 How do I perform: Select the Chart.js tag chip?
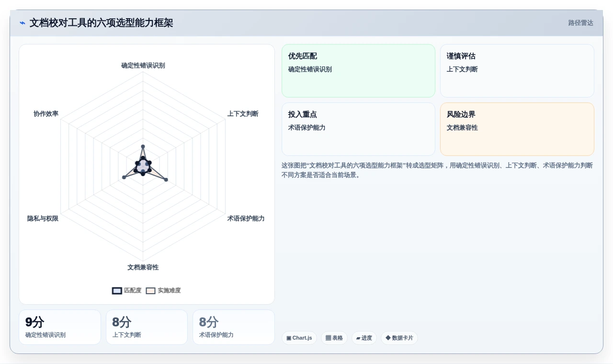299,338
